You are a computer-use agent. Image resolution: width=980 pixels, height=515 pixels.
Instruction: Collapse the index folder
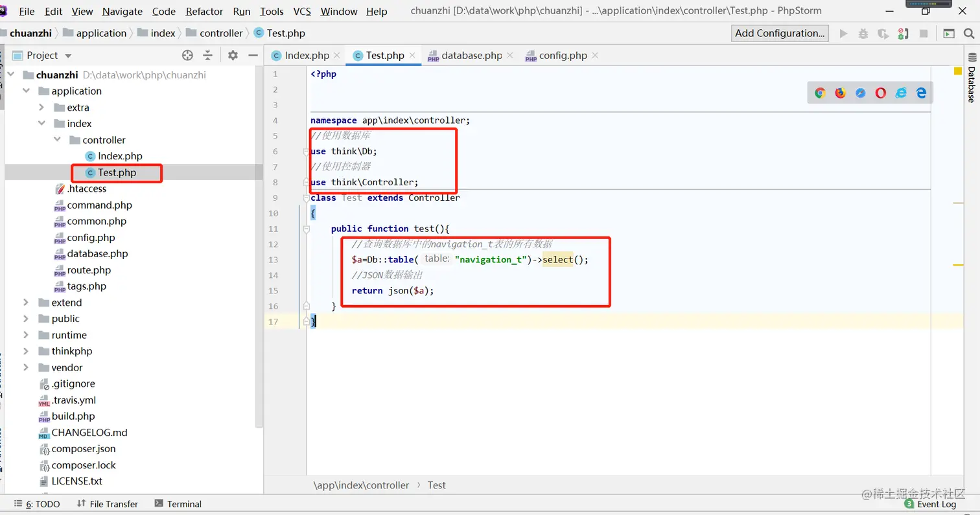pos(42,124)
